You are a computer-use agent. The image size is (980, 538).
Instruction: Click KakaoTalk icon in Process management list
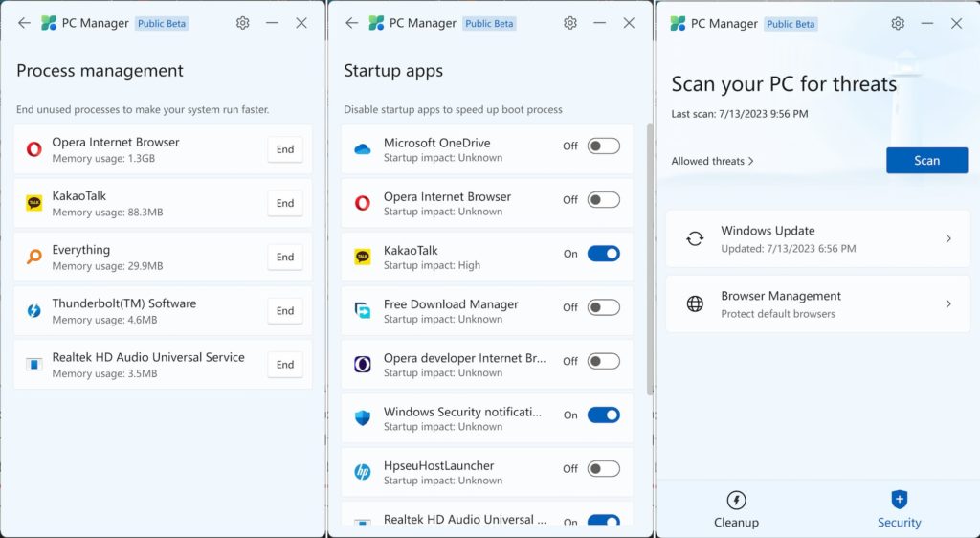[33, 203]
